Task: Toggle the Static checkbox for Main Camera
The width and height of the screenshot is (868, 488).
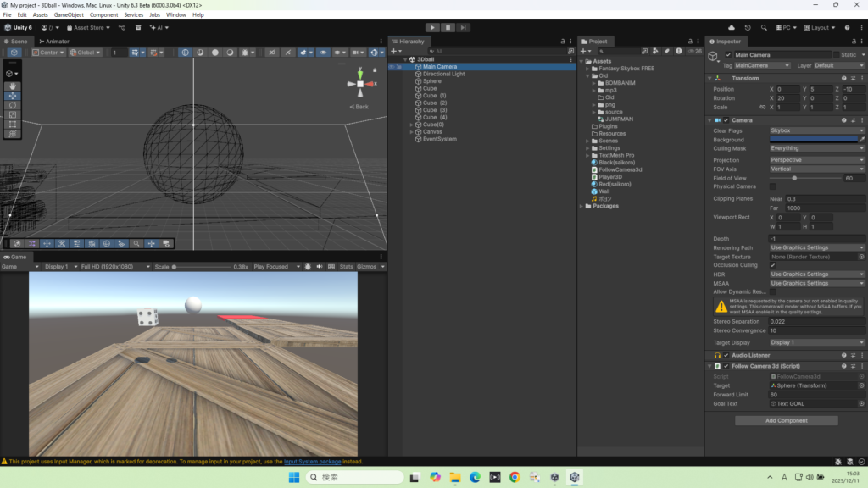Action: (x=836, y=54)
